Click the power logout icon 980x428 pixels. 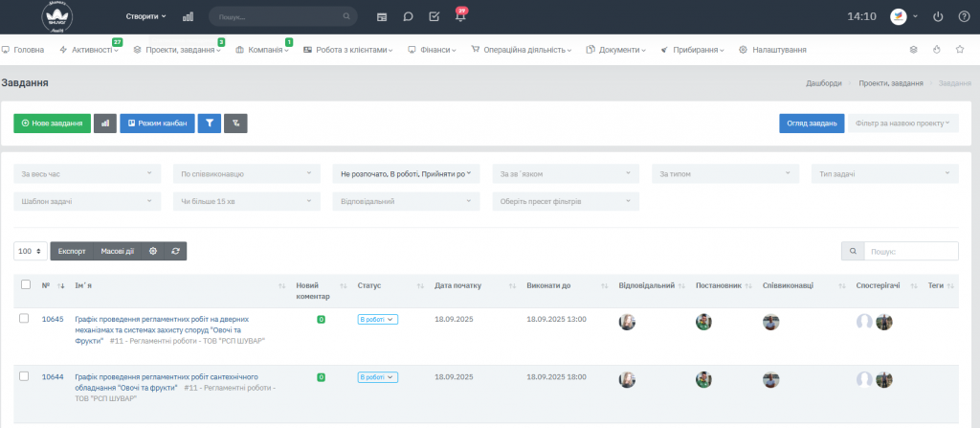tap(937, 17)
